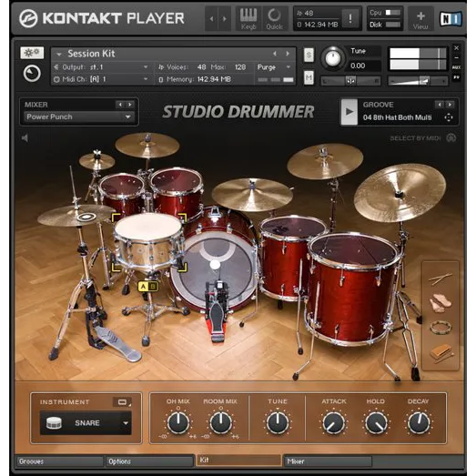Click the Kontakt Player logo
This screenshot has height=476, width=476.
click(102, 18)
